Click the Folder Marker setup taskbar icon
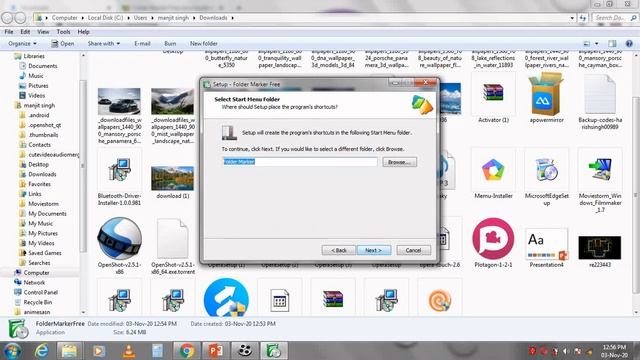This screenshot has width=640, height=360. point(273,351)
